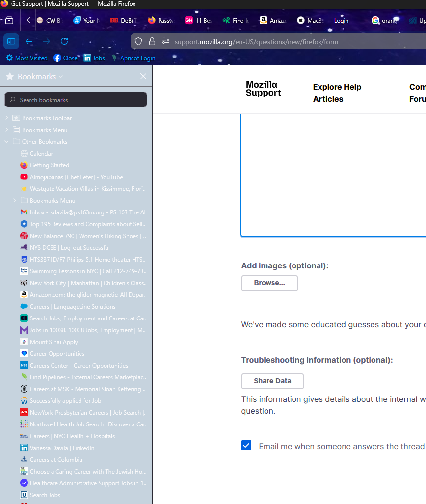Go forward with the Forward arrow
The image size is (426, 504).
click(47, 41)
